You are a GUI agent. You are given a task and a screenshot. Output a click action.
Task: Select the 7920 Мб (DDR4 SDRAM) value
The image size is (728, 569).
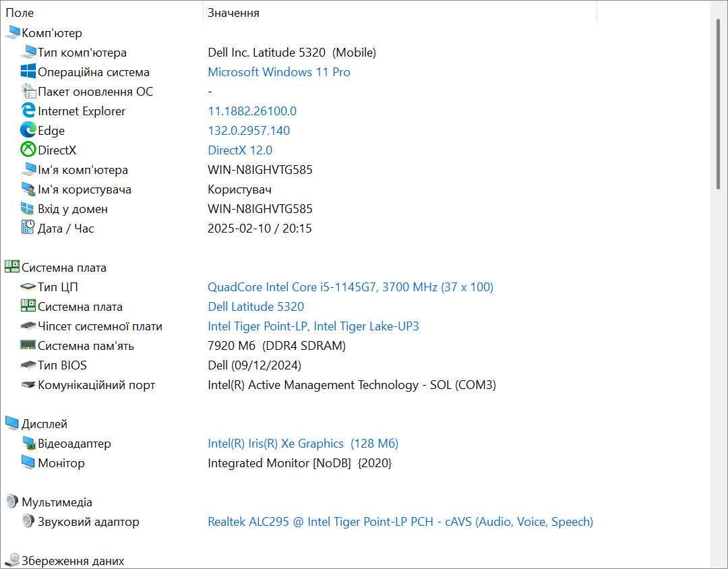click(277, 346)
